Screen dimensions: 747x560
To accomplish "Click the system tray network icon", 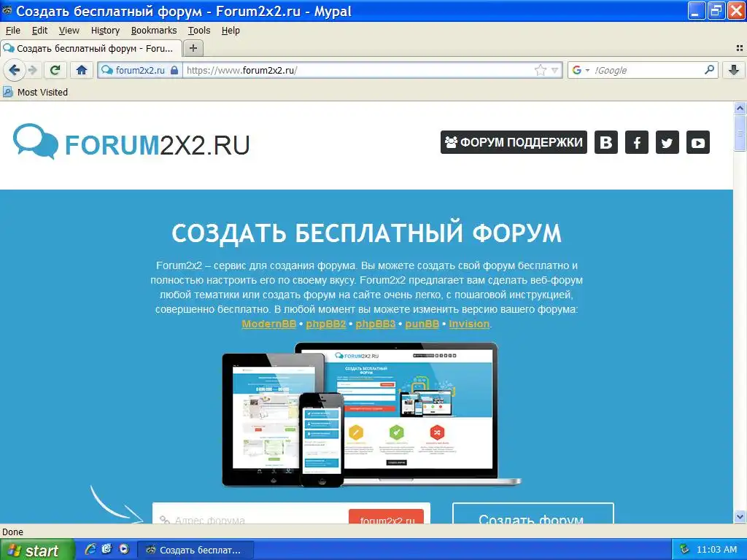I will (684, 550).
